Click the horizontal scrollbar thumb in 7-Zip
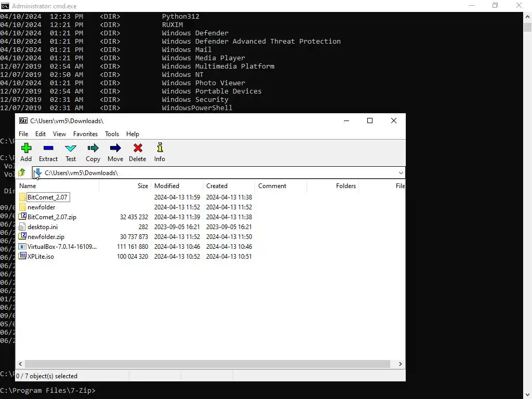The image size is (532, 399). [x=208, y=364]
